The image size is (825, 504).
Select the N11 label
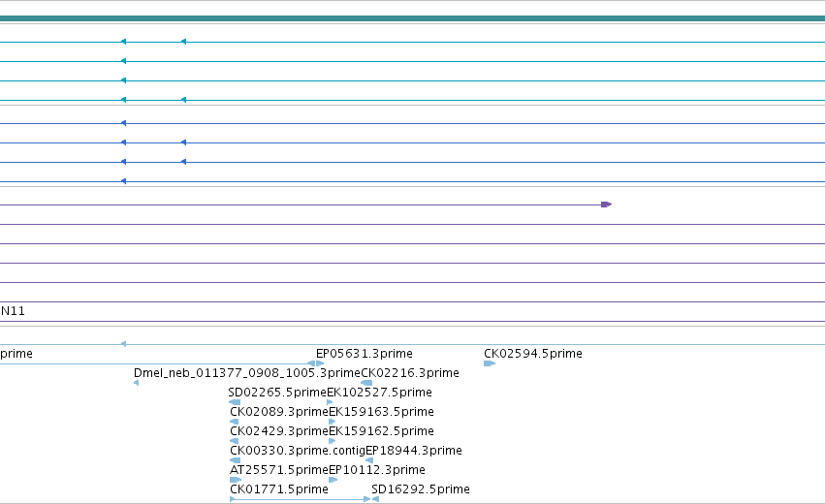pyautogui.click(x=13, y=311)
